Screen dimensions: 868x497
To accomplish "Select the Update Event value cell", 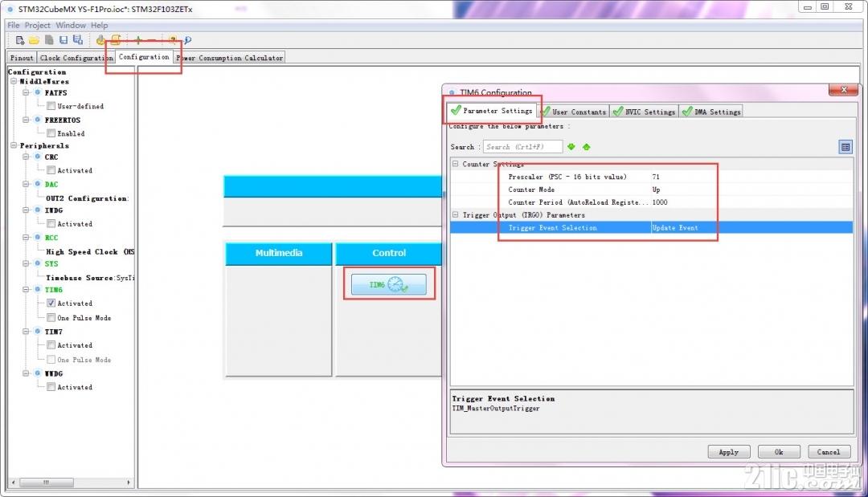I will pos(751,228).
